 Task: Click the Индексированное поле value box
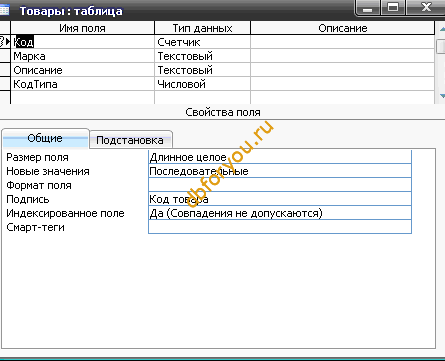click(280, 213)
